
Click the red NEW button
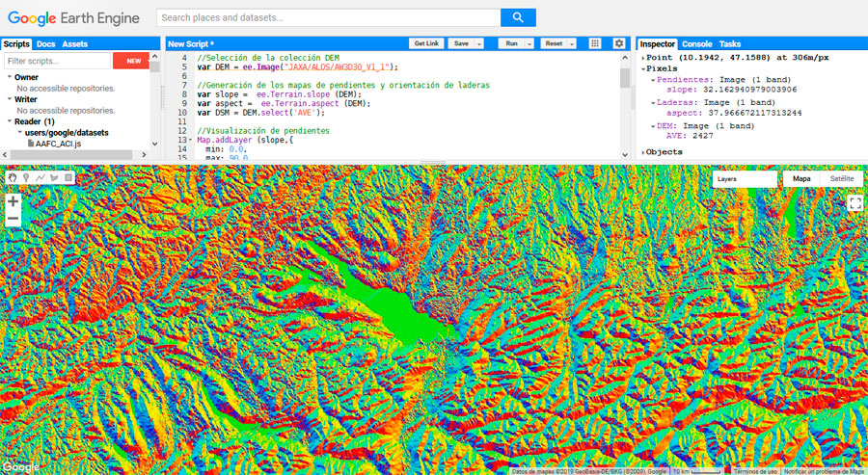pyautogui.click(x=131, y=61)
